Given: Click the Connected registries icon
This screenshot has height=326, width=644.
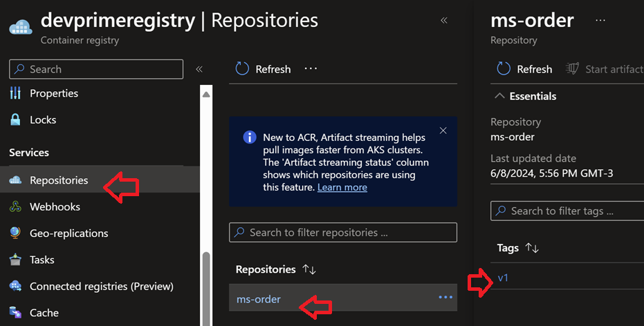Looking at the screenshot, I should point(15,286).
